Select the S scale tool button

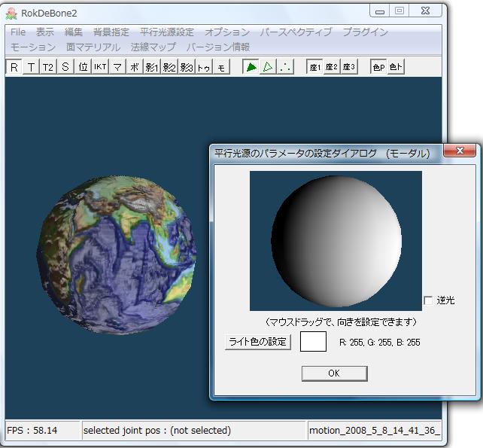[x=65, y=67]
